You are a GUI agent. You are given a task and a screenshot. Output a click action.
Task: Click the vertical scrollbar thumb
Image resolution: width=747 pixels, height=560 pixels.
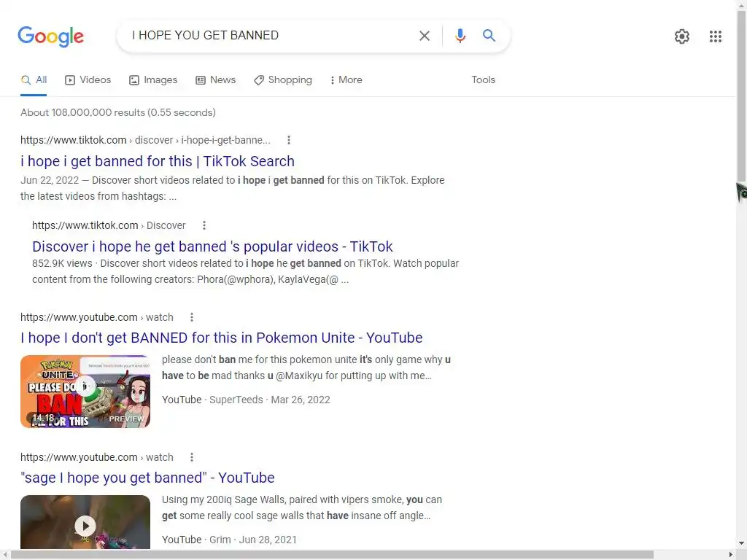coord(741,96)
